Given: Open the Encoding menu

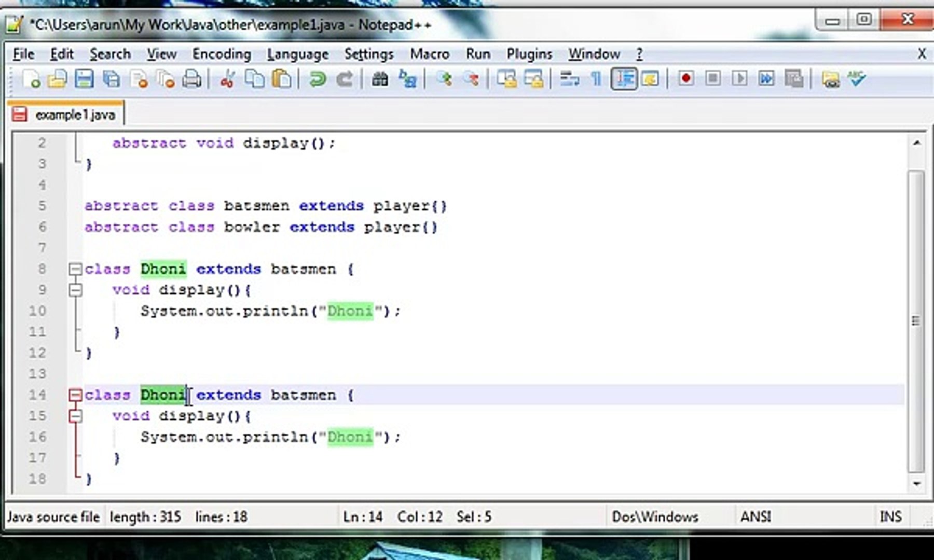Looking at the screenshot, I should pos(222,54).
